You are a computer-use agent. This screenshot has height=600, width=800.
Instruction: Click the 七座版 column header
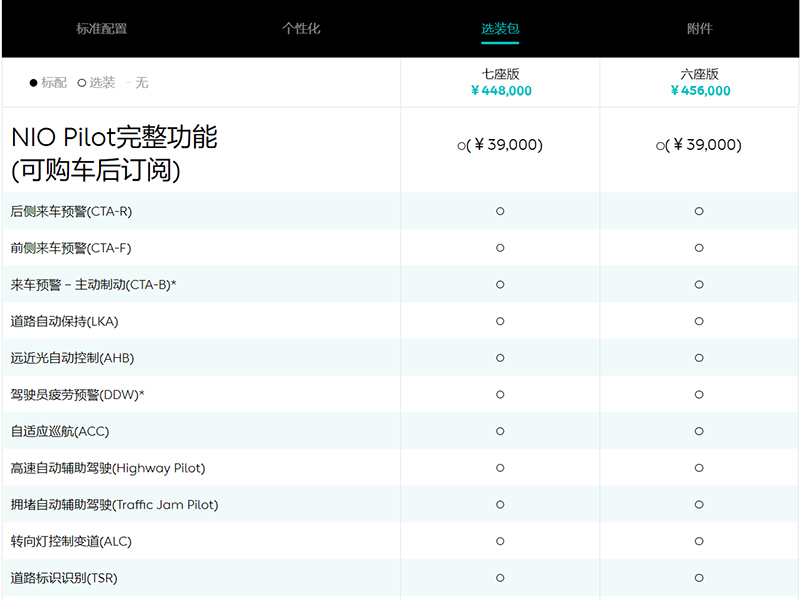pyautogui.click(x=500, y=74)
